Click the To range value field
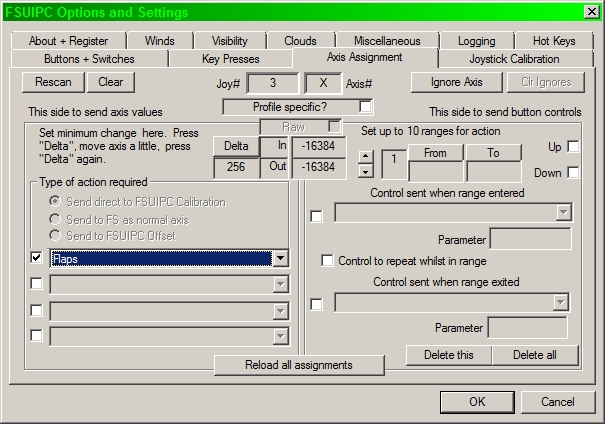 click(x=494, y=172)
